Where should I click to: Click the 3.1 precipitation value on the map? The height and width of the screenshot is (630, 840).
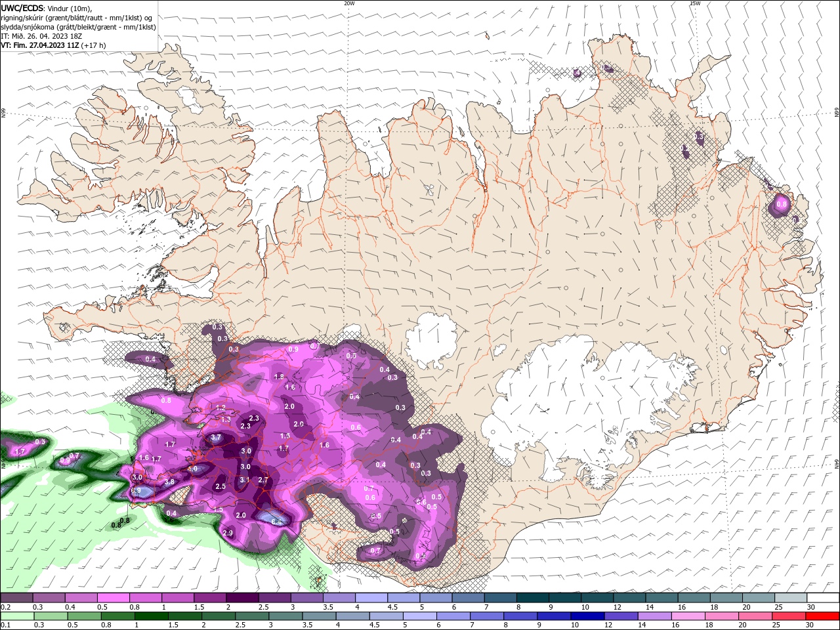(x=245, y=480)
